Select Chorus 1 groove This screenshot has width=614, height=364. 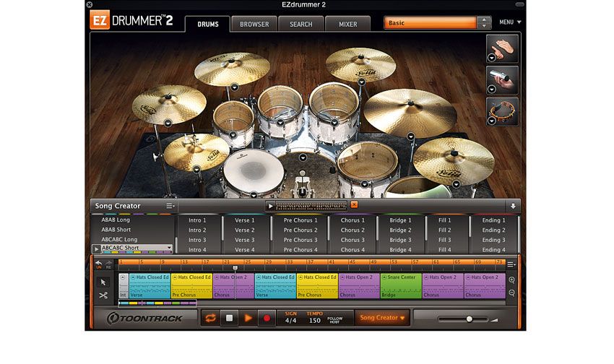click(353, 220)
